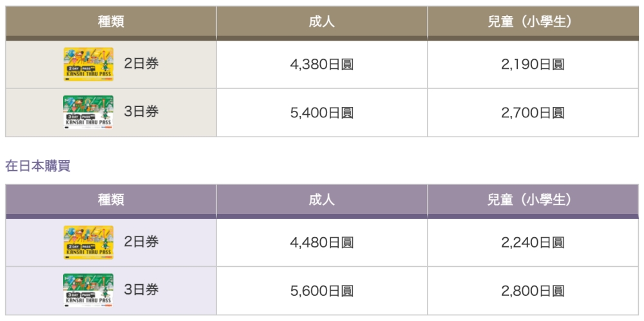Viewport: 644px width, 321px height.
Task: Click the green 3-day pass card under 在日本購買
Action: [x=88, y=291]
